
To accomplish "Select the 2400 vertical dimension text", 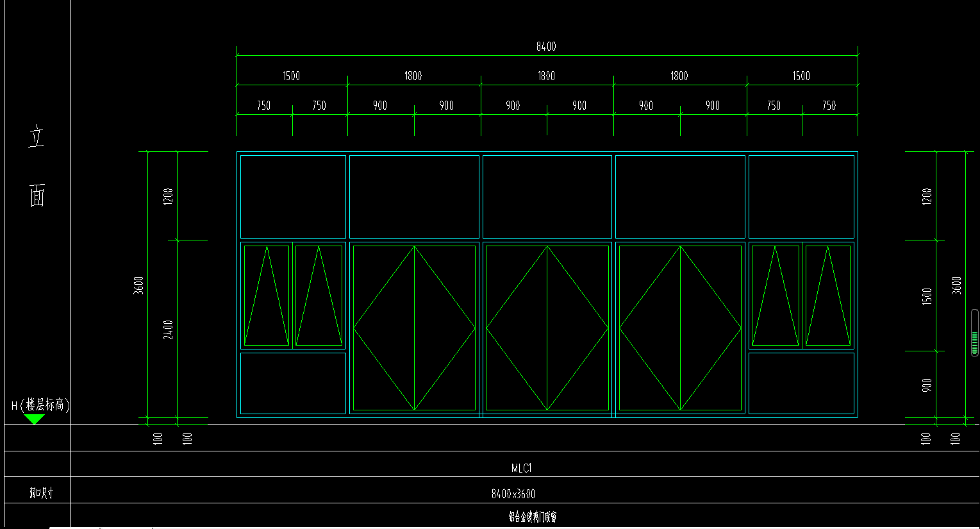I will [x=168, y=330].
